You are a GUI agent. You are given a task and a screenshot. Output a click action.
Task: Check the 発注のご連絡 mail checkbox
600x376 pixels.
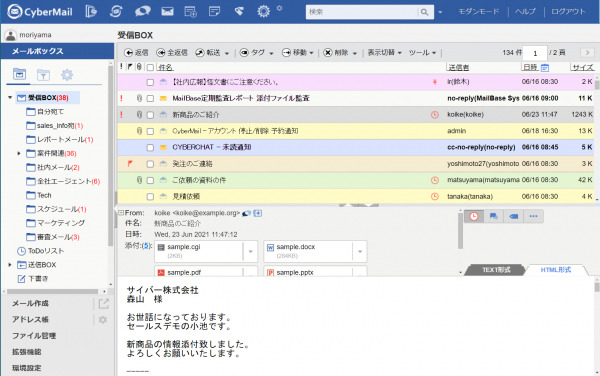pos(150,164)
